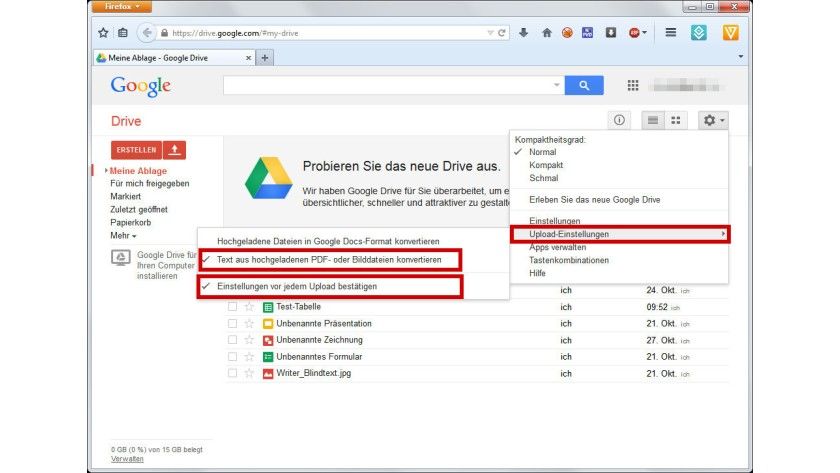Click the Writer_Blindtext.jpg image icon
The width and height of the screenshot is (840, 473).
[x=268, y=373]
